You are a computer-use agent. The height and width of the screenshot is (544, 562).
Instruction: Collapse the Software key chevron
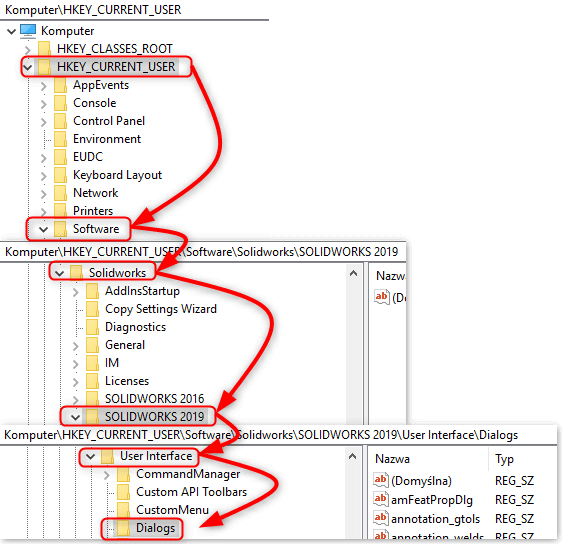[43, 229]
